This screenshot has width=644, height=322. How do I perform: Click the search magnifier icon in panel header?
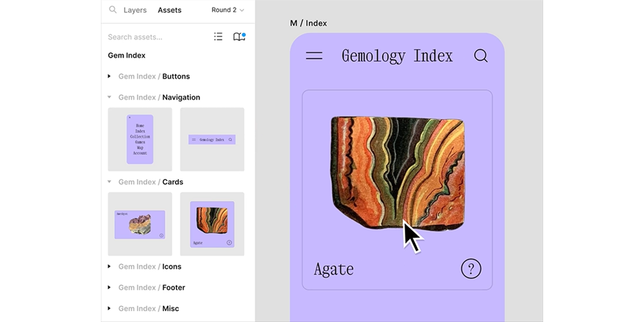[113, 10]
